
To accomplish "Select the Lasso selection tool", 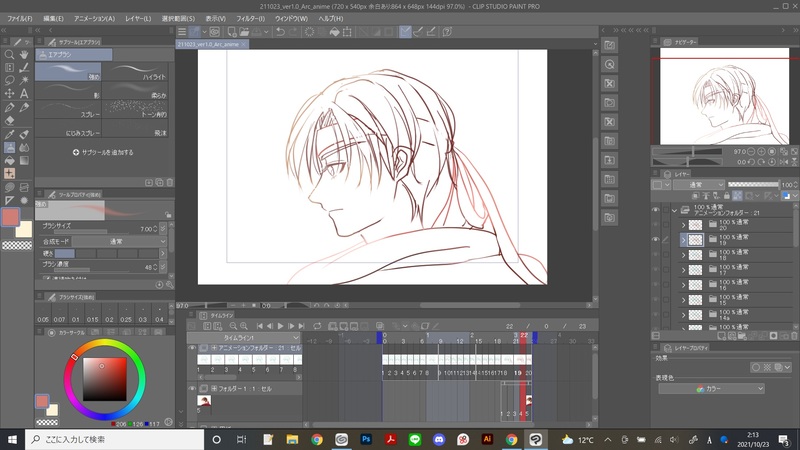I will pos(9,81).
